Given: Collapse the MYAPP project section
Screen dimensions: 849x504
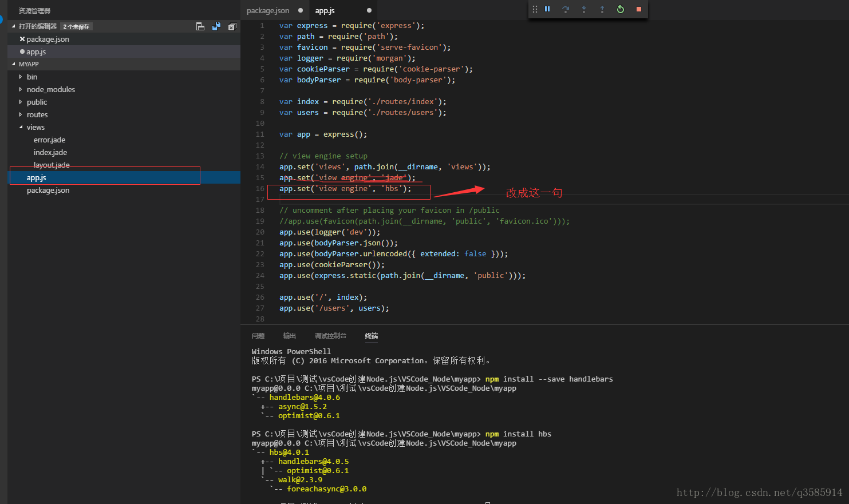Looking at the screenshot, I should 14,64.
